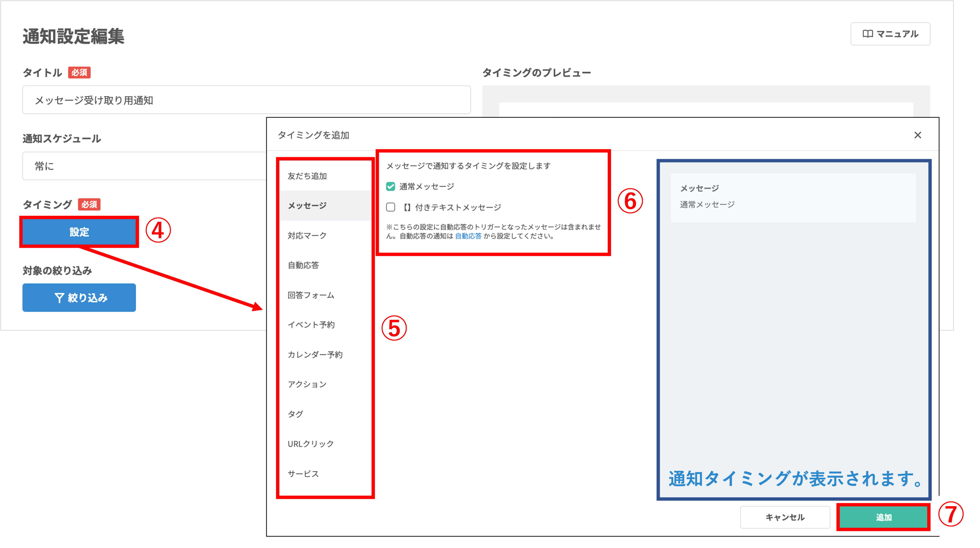Switch to the 対応マーク category

tap(307, 236)
